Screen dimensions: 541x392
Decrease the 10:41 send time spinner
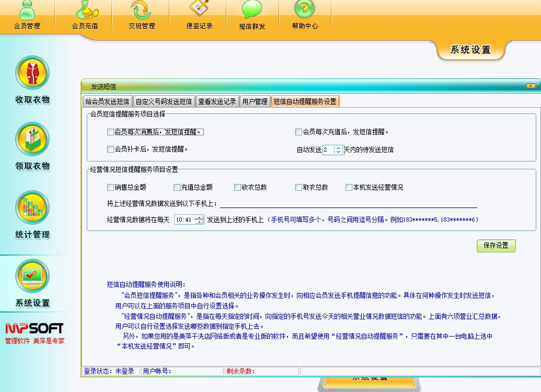tap(199, 222)
